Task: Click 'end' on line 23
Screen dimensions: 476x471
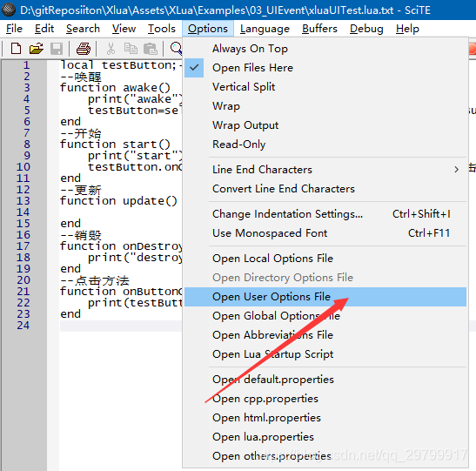Action: 70,314
